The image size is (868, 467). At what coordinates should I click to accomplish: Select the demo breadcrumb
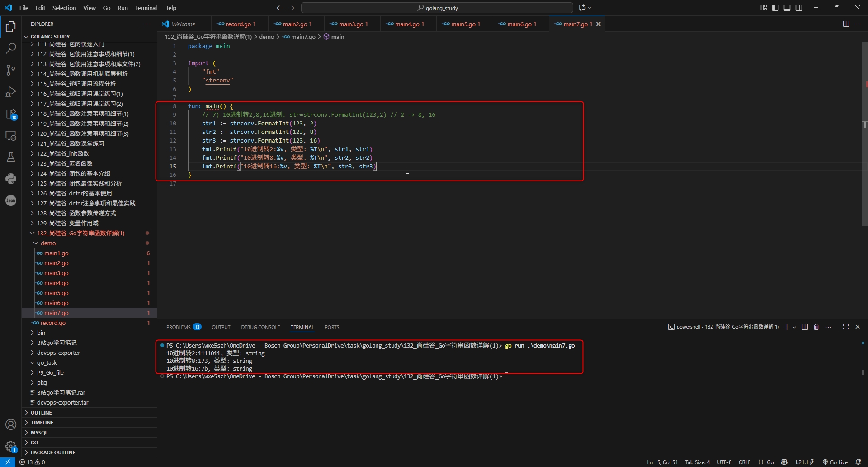tap(267, 37)
